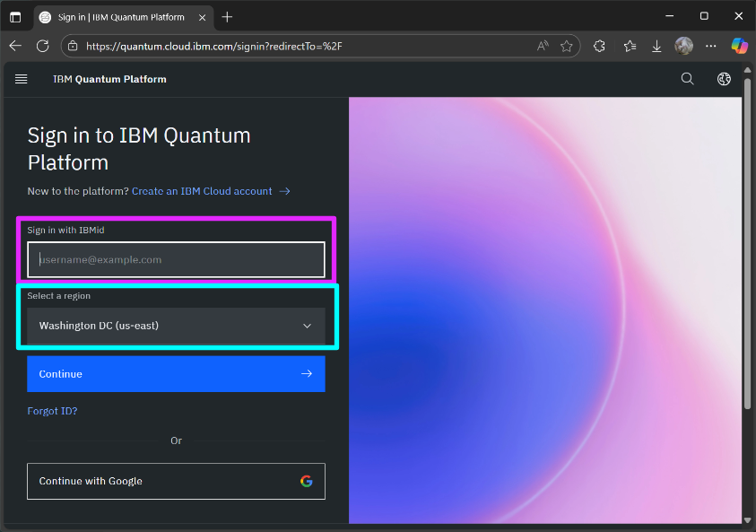Toggle the tab actions menu icon

pos(15,17)
